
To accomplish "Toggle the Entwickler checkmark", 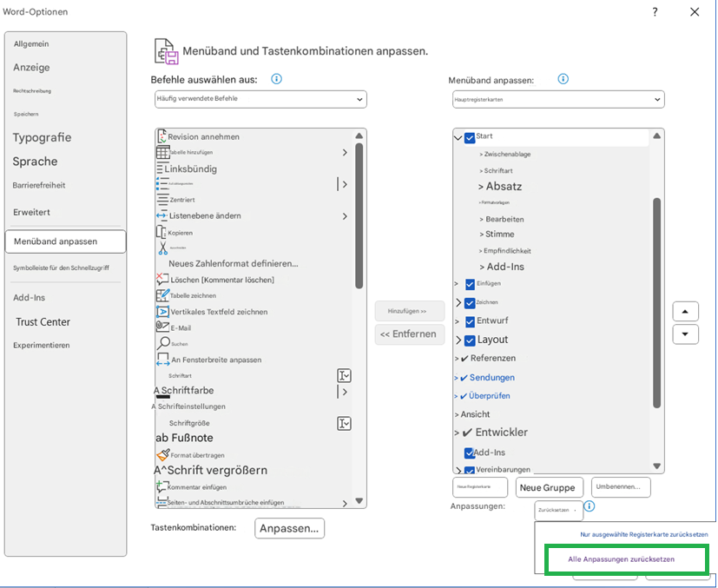I will click(x=467, y=433).
